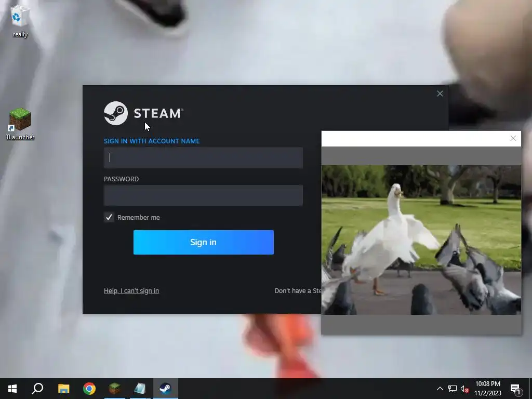Close the Steam sign-in window

point(440,94)
